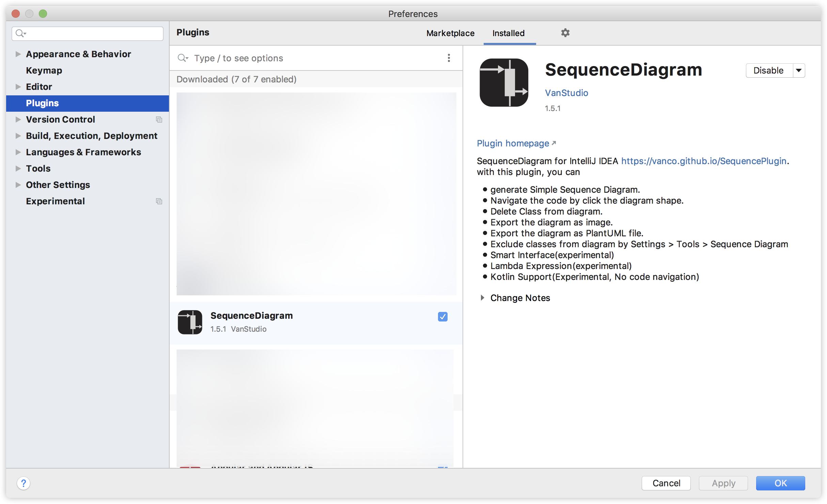The width and height of the screenshot is (827, 504).
Task: Open the Disable button dropdown arrow
Action: (799, 70)
